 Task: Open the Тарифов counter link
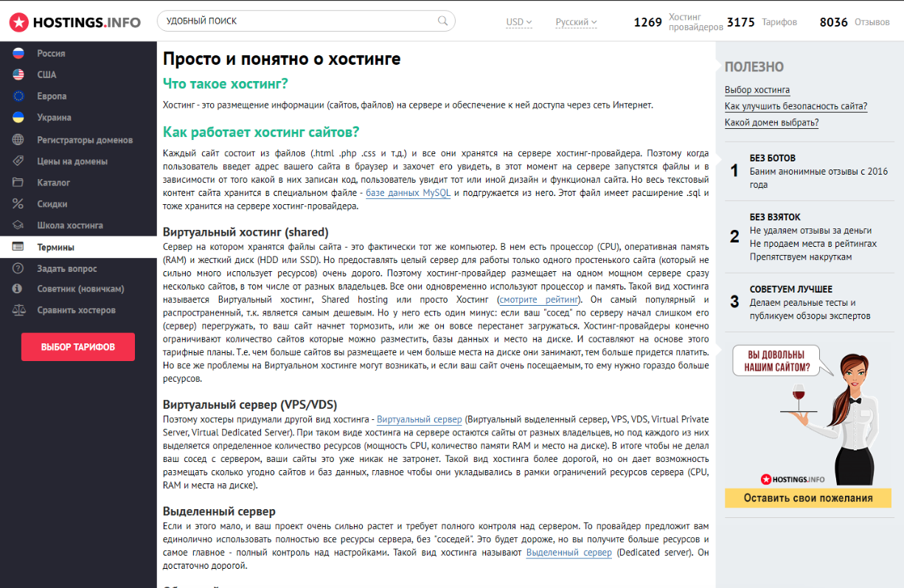point(761,22)
